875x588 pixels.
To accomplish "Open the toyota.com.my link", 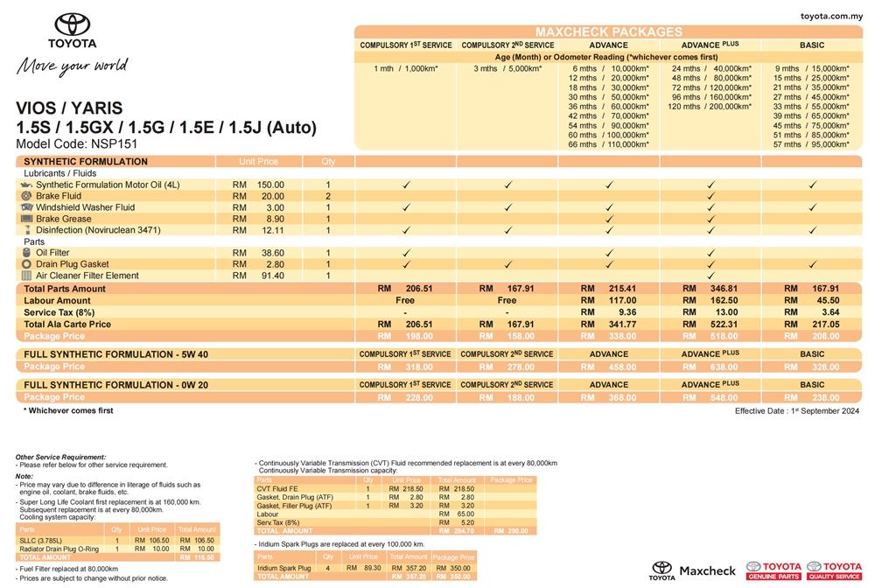I will click(x=831, y=16).
